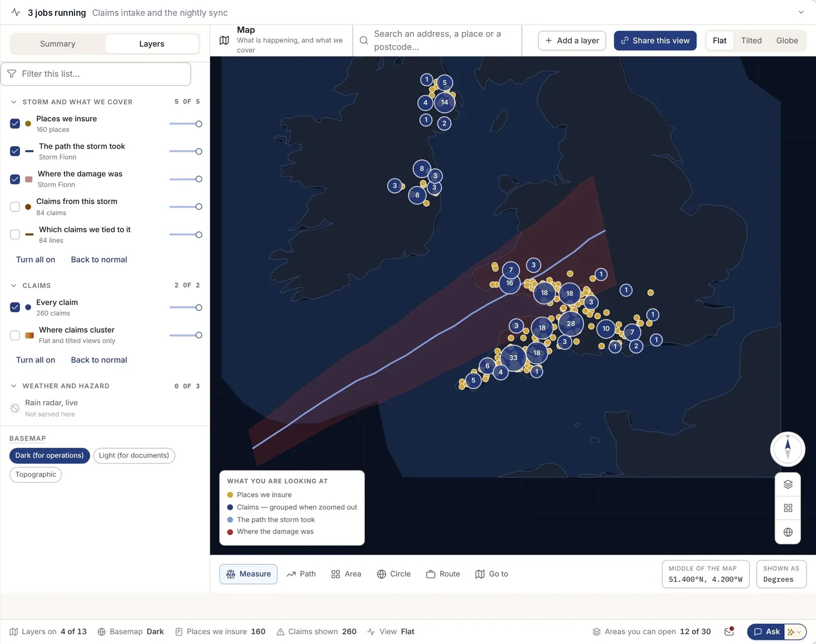
Task: Select the Route tool
Action: coord(443,574)
